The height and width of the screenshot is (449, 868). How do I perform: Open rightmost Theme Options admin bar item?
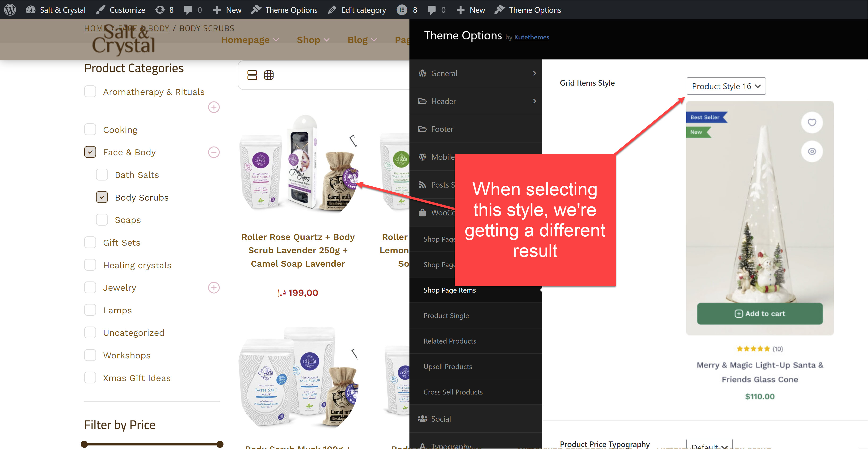click(x=528, y=10)
